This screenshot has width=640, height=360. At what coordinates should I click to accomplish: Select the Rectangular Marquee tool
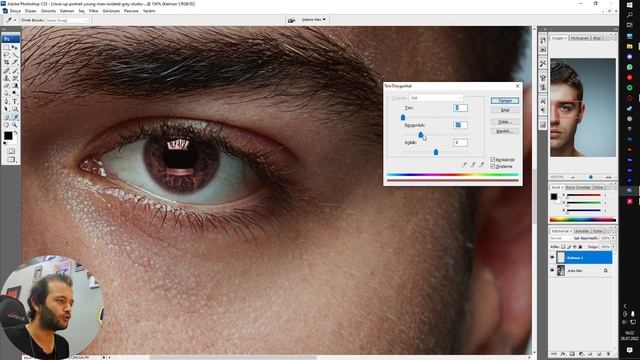pos(6,47)
